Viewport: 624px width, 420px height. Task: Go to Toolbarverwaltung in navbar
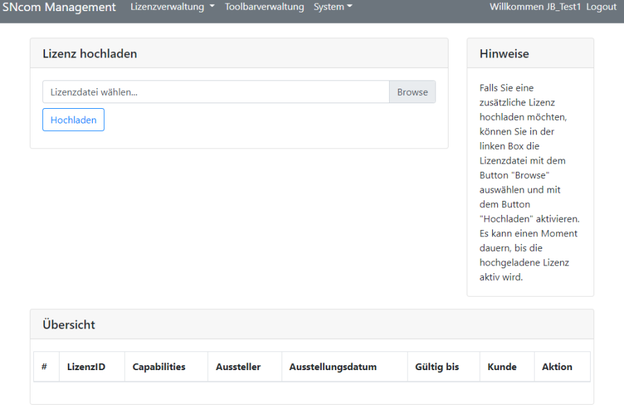point(264,7)
